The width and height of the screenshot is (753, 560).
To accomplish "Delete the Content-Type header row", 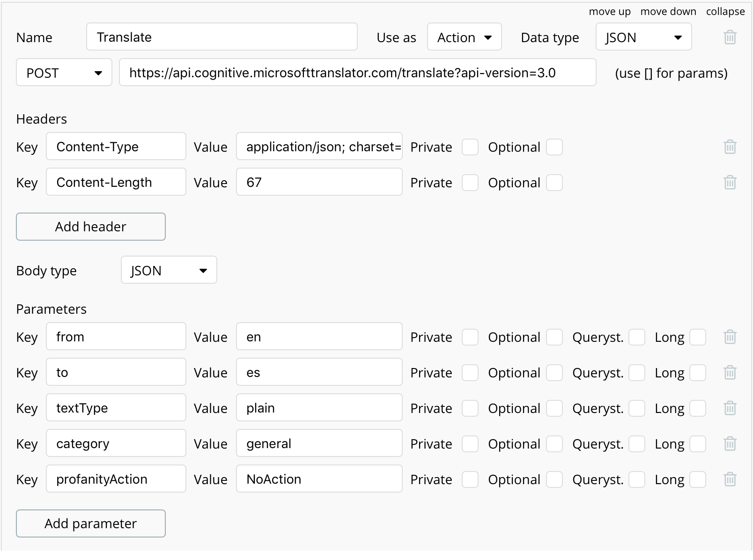I will pyautogui.click(x=730, y=147).
